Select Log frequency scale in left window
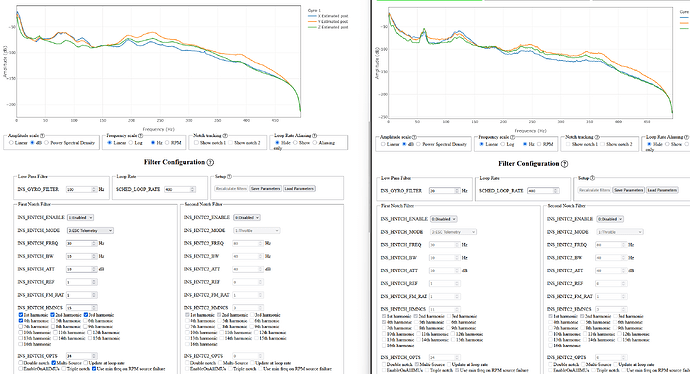The height and width of the screenshot is (374, 690). tap(131, 143)
